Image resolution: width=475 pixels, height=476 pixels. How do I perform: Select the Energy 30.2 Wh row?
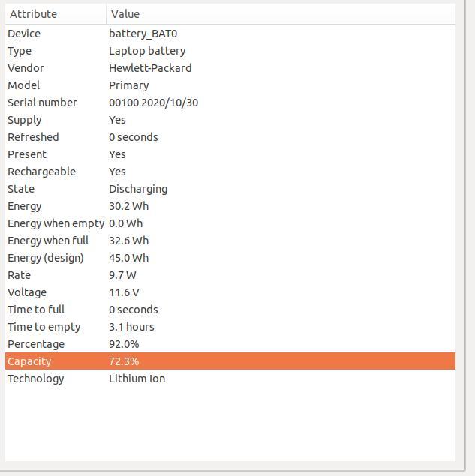(230, 206)
